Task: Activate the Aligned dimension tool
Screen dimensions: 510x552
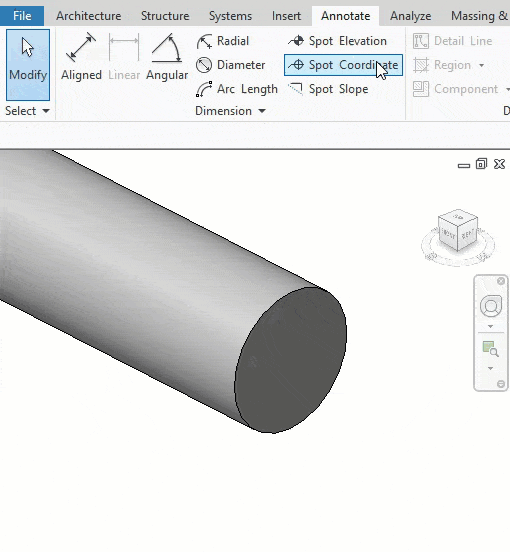Action: [x=81, y=57]
